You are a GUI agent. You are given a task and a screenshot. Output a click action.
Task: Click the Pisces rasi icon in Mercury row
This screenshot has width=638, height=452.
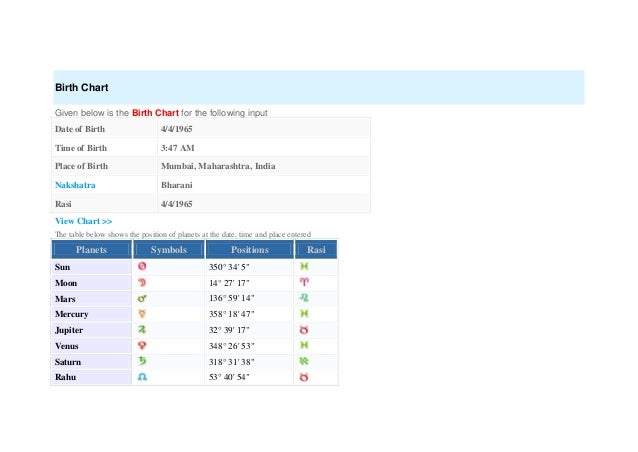(x=304, y=314)
